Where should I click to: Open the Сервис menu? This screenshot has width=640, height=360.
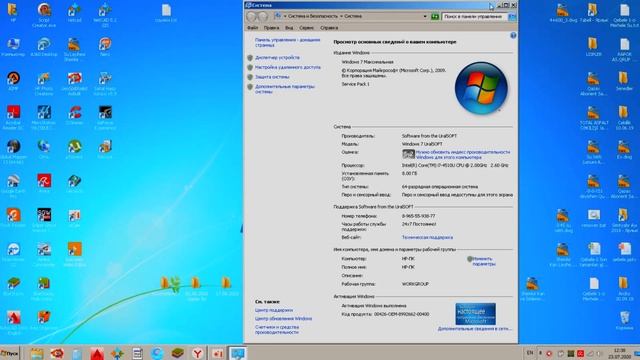coord(306,28)
